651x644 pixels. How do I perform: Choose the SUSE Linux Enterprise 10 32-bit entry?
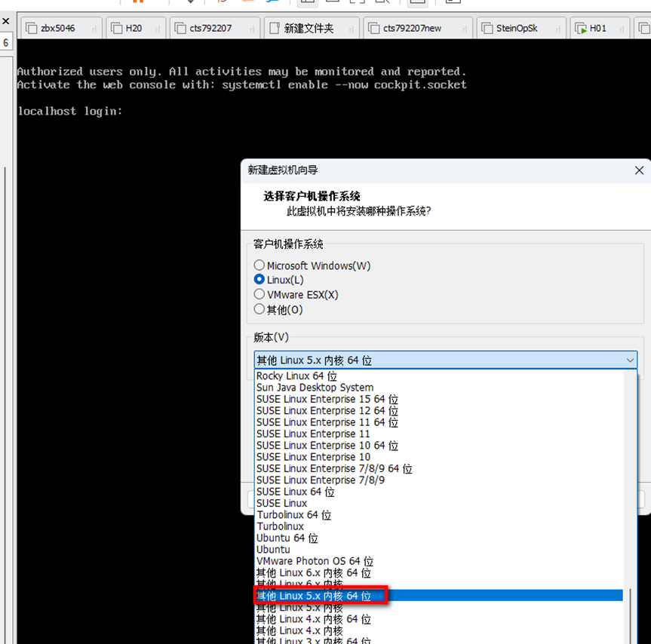439,457
